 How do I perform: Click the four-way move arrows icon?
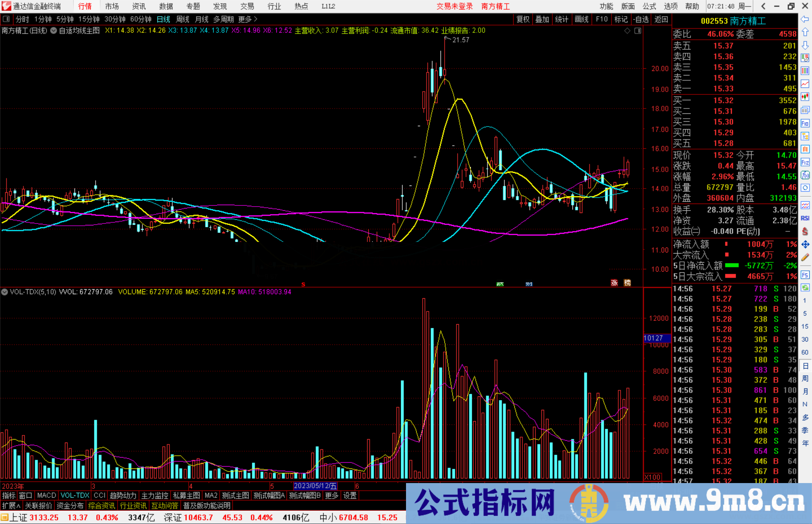[805, 245]
